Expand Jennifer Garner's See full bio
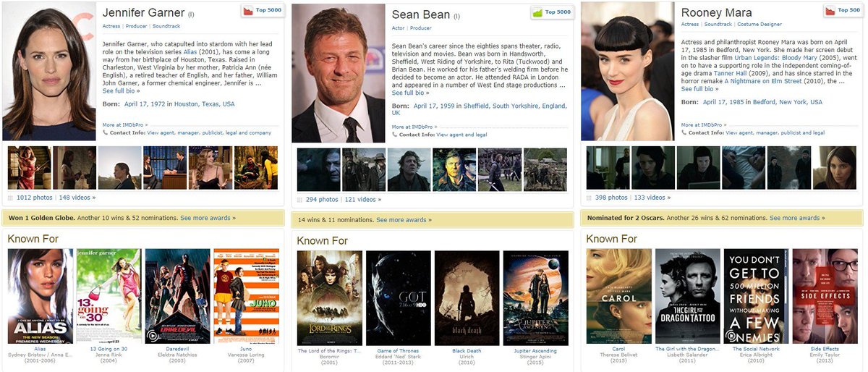The height and width of the screenshot is (372, 868). tap(122, 90)
